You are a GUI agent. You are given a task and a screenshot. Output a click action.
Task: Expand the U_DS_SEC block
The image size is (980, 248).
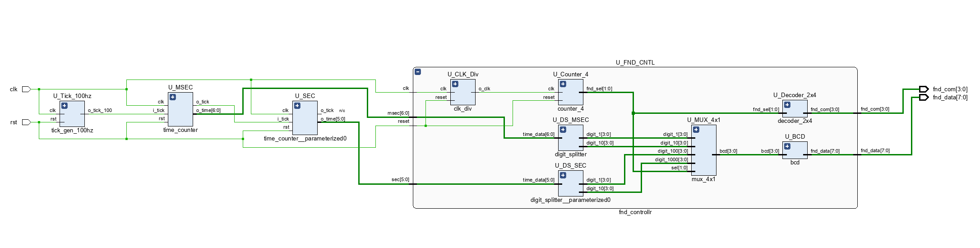(x=563, y=175)
